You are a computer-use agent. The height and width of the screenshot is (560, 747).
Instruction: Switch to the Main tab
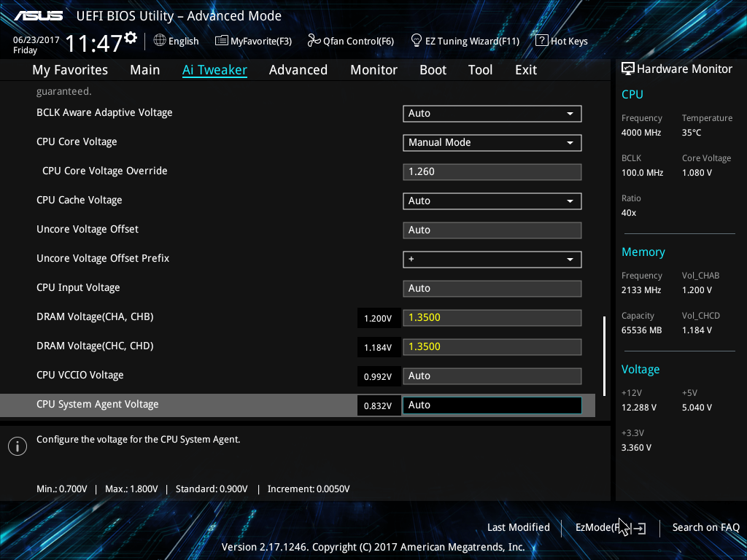click(x=145, y=70)
